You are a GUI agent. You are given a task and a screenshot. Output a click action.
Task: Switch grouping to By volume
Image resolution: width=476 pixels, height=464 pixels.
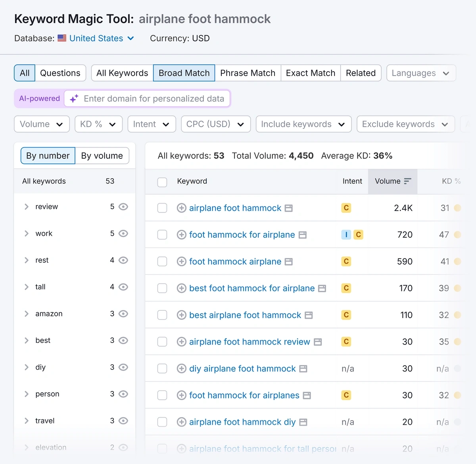[x=102, y=156]
